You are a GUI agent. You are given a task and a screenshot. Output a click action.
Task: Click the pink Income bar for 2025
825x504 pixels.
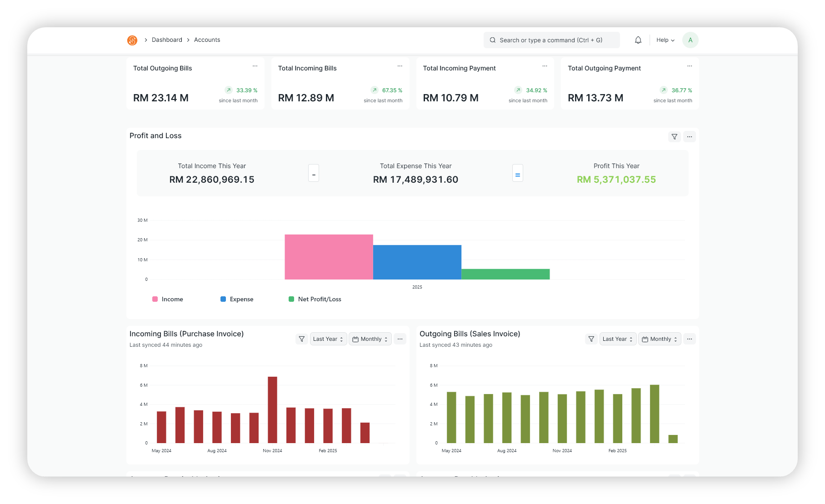[329, 257]
